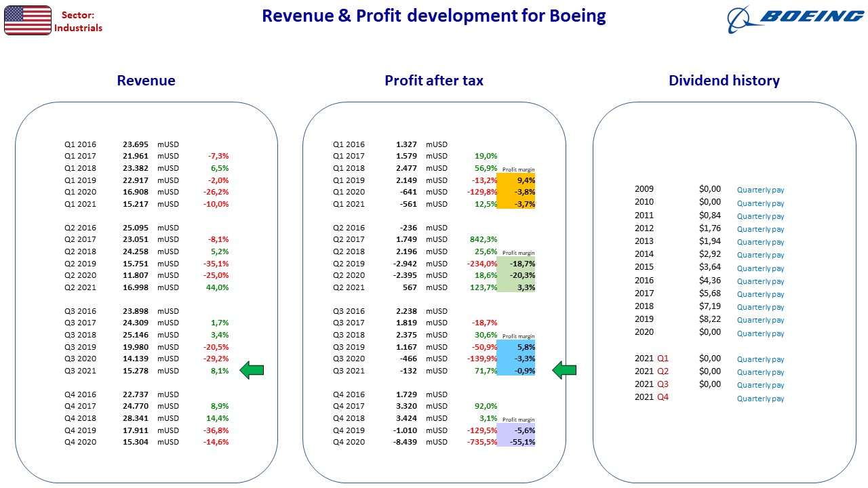Select the 2019 dividend amount $8,22
868x488 pixels.
pos(710,319)
